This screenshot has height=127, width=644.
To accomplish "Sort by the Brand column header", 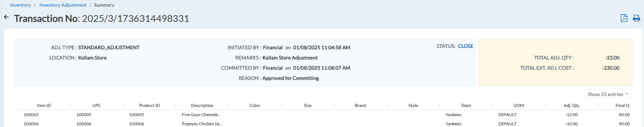I will [361, 105].
